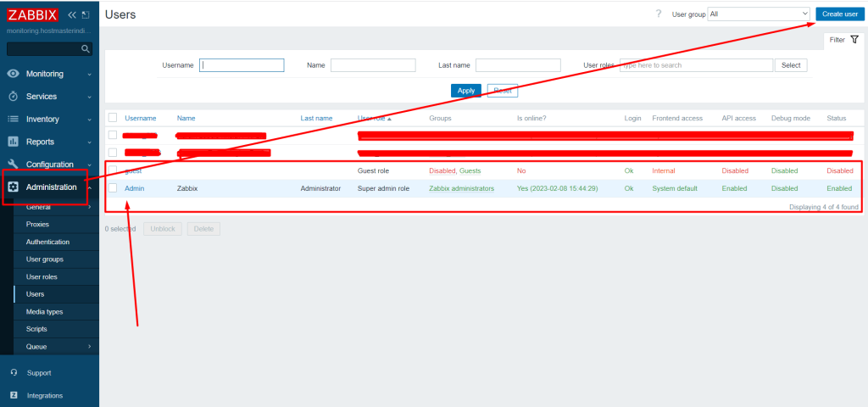The image size is (868, 407).
Task: Collapse sidebar using double-arrow icon
Action: click(72, 15)
